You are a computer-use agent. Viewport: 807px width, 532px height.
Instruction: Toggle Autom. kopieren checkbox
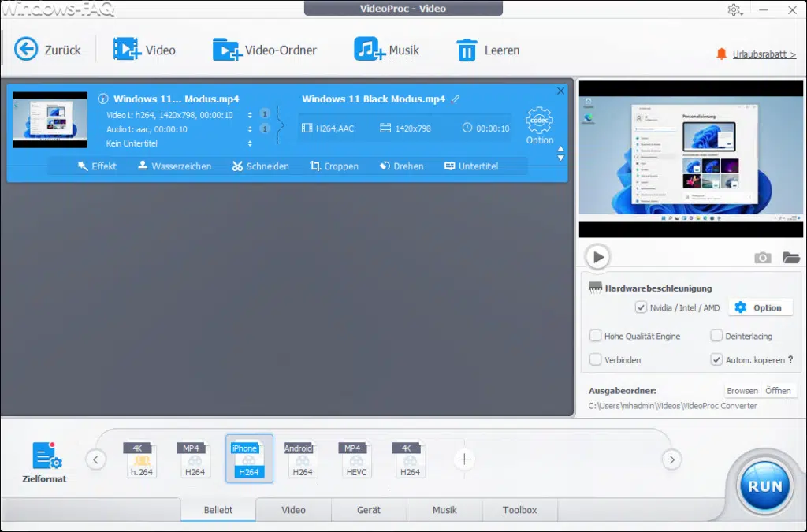click(716, 359)
